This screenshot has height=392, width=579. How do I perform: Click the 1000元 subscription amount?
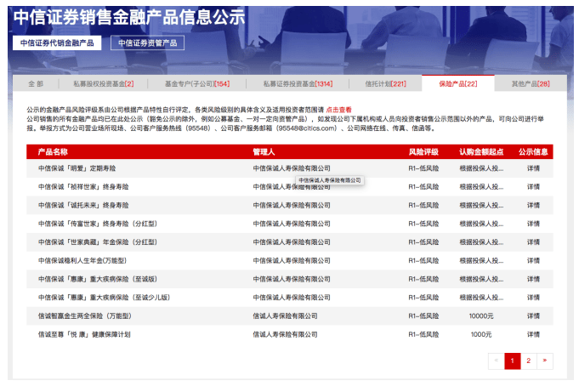coord(481,335)
